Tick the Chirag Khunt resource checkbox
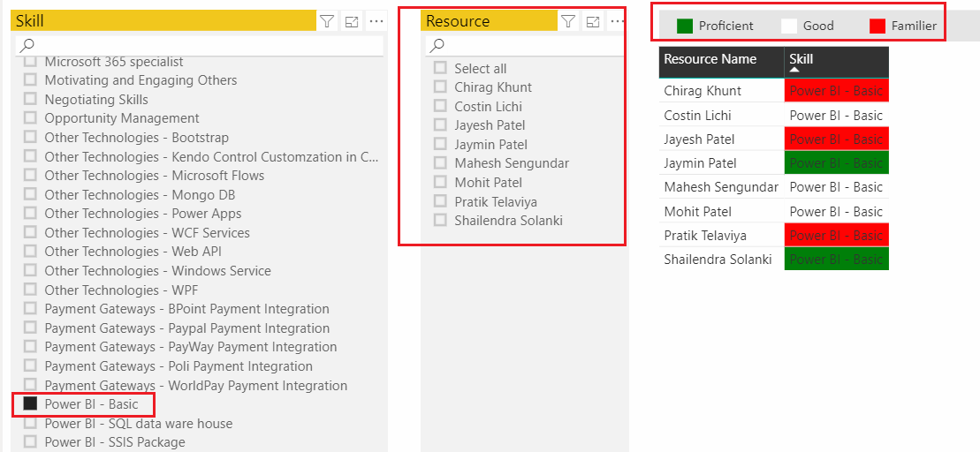This screenshot has height=452, width=980. click(440, 87)
